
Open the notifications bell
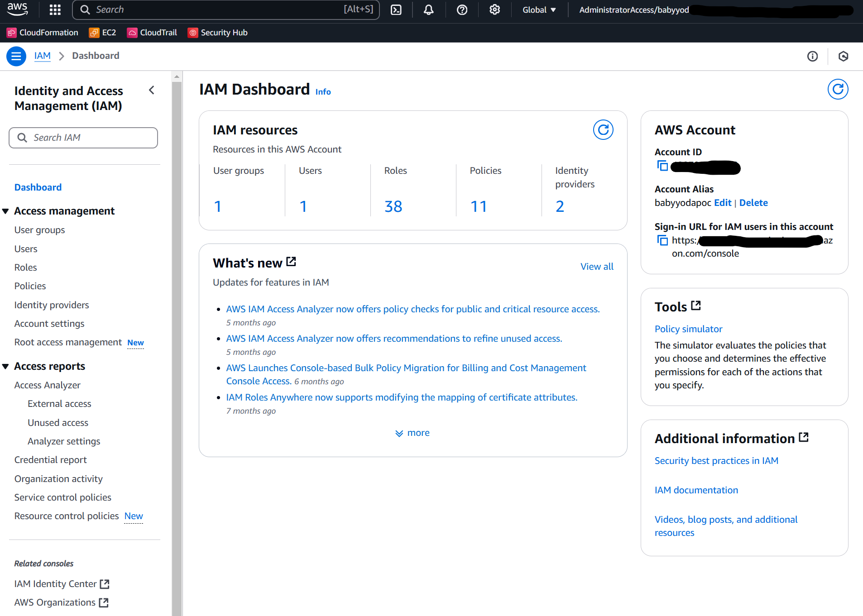pos(428,10)
